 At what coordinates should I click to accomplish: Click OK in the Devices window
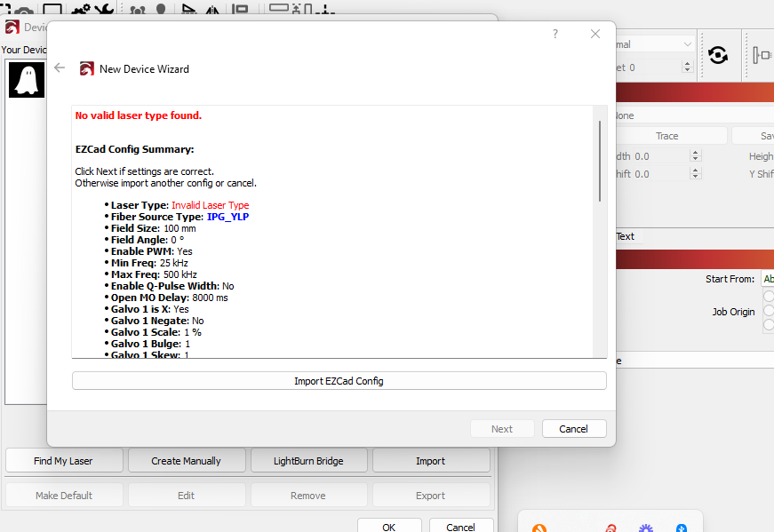point(389,526)
